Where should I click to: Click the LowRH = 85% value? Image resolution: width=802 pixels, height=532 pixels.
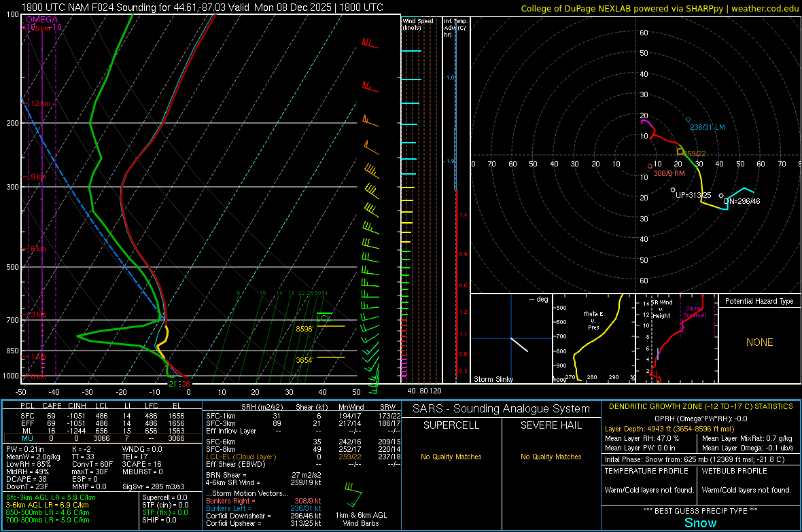pos(28,464)
